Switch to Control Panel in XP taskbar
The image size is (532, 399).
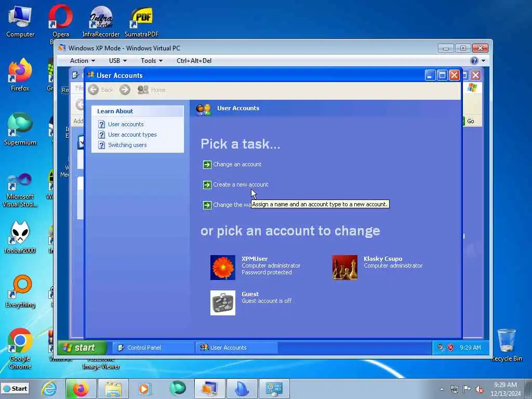(153, 348)
